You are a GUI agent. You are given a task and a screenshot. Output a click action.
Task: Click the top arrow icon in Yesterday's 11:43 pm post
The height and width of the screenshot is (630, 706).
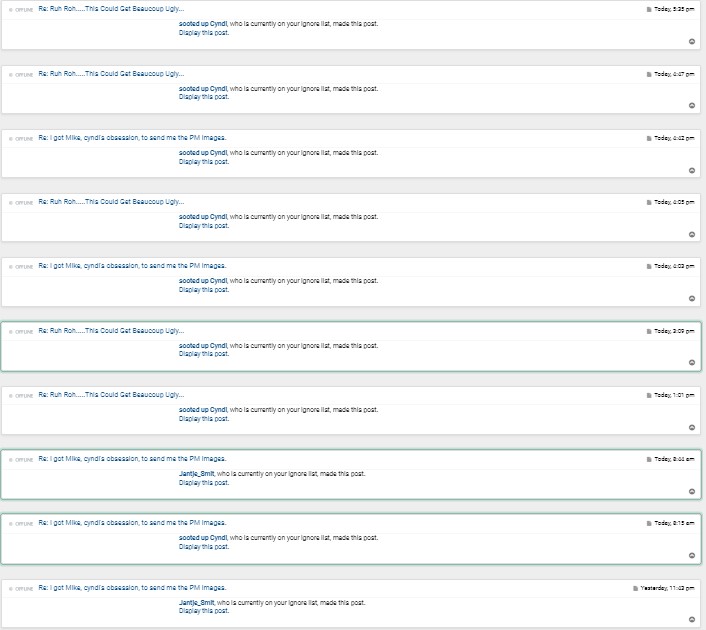(692, 619)
